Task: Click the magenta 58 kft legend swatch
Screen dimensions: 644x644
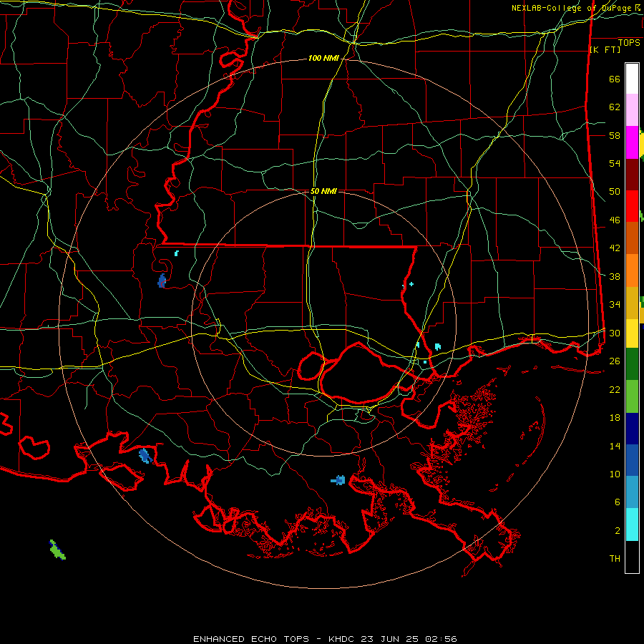Action: [x=632, y=142]
